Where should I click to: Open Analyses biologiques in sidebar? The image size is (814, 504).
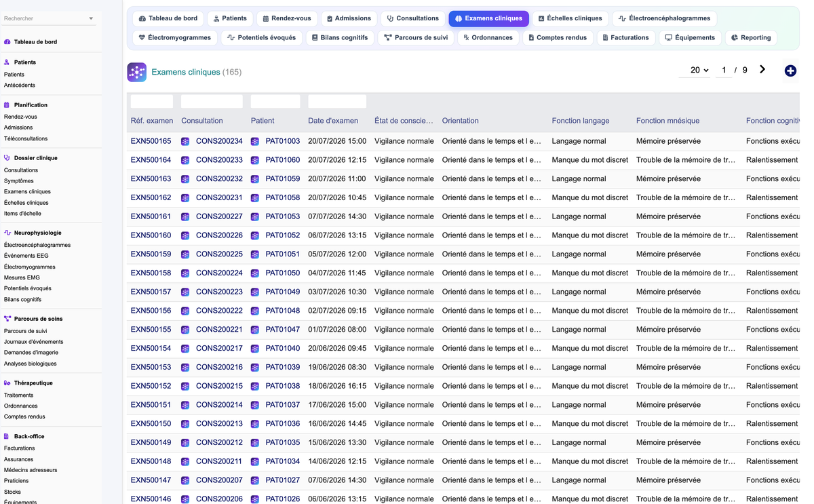[x=31, y=364]
